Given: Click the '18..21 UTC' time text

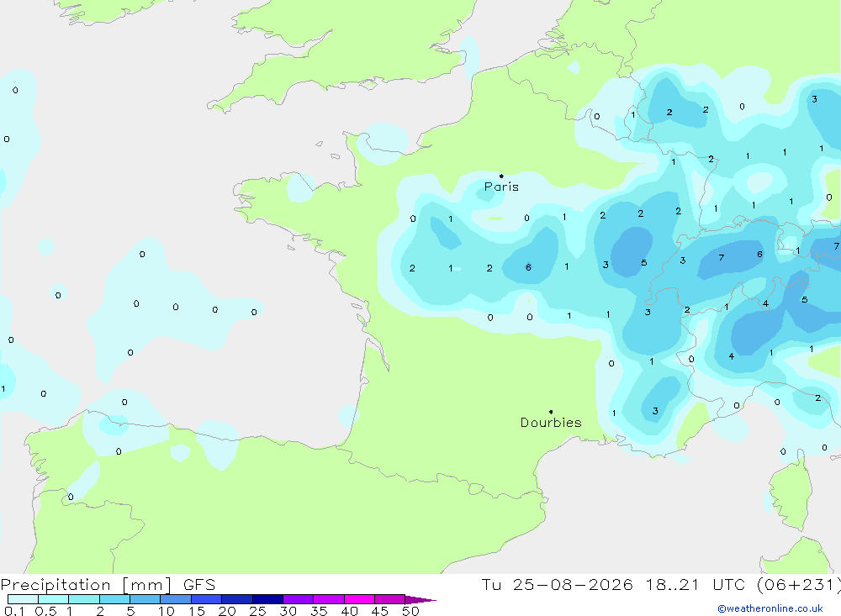Looking at the screenshot, I should (696, 585).
